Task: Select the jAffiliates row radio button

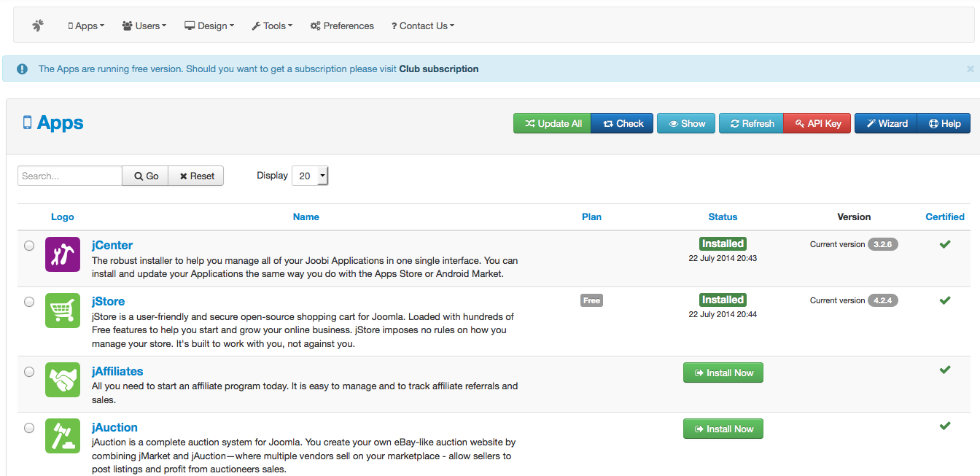Action: tap(29, 372)
